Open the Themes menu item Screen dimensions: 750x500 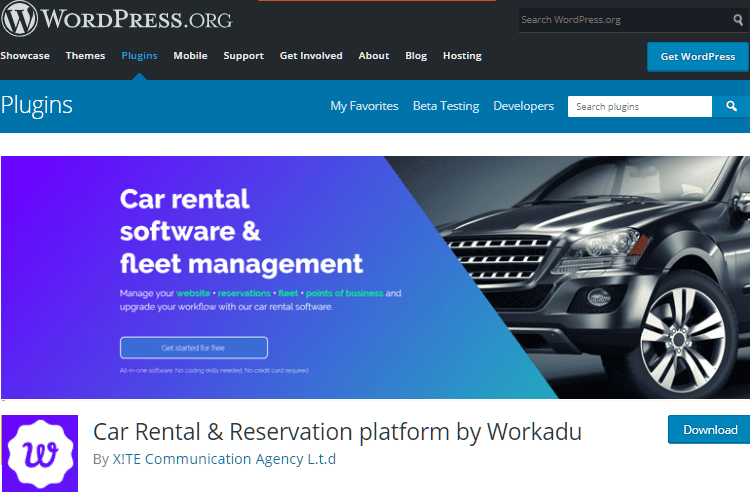click(x=85, y=56)
